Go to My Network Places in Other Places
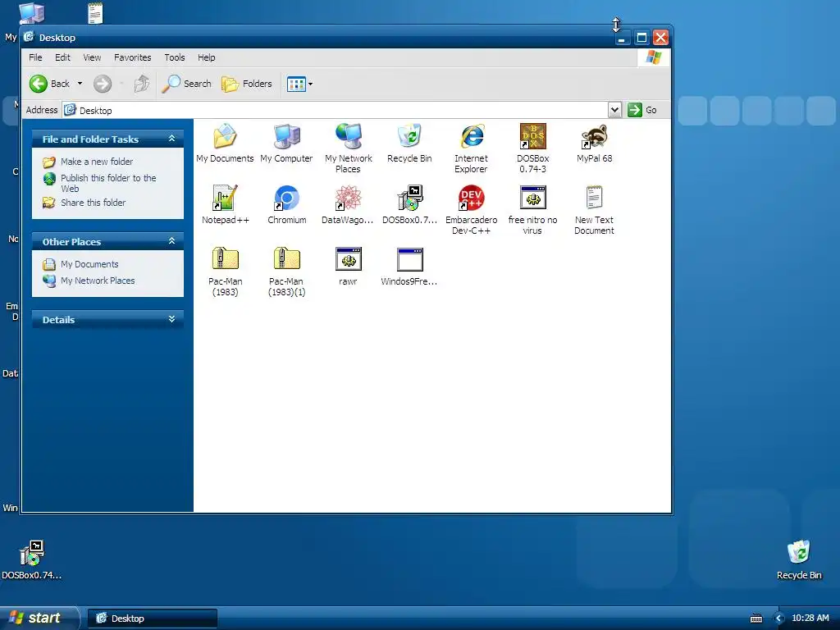Image resolution: width=840 pixels, height=630 pixels. 98,281
